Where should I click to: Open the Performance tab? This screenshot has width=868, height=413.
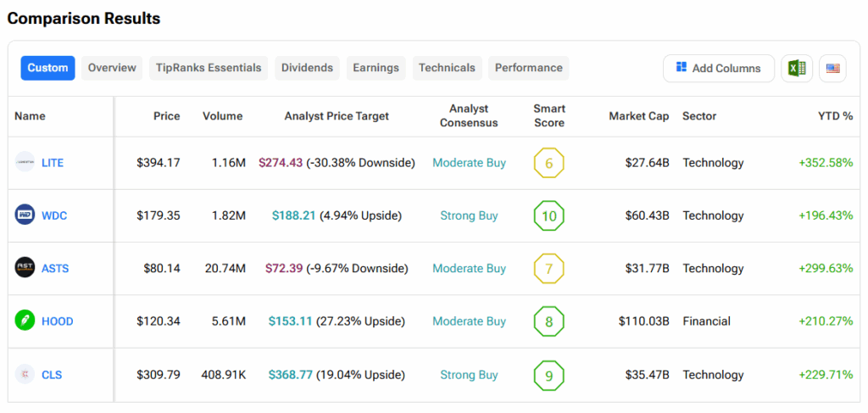(528, 68)
